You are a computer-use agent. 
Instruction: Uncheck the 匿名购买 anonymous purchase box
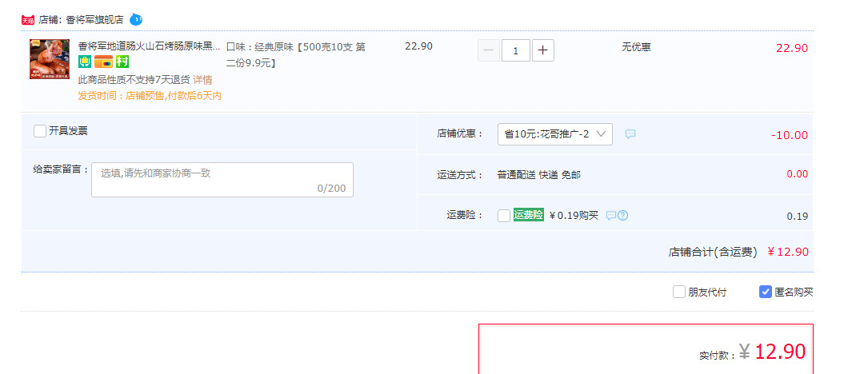tap(765, 292)
